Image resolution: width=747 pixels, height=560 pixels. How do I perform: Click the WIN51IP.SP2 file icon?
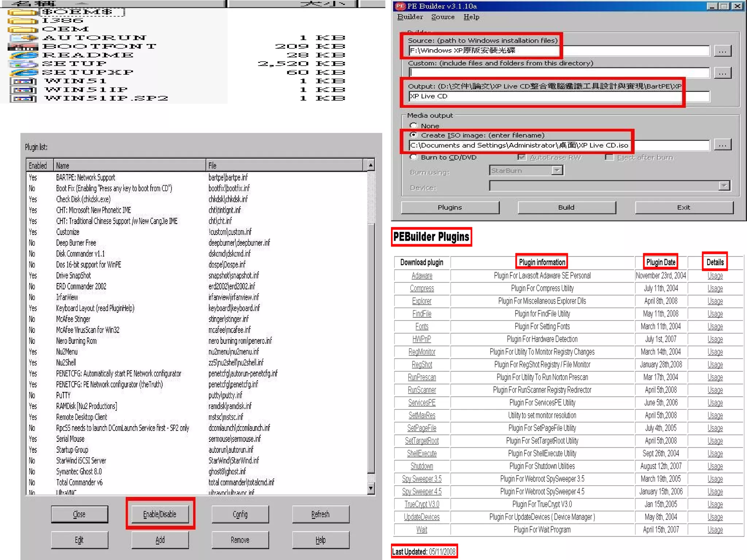tap(23, 98)
